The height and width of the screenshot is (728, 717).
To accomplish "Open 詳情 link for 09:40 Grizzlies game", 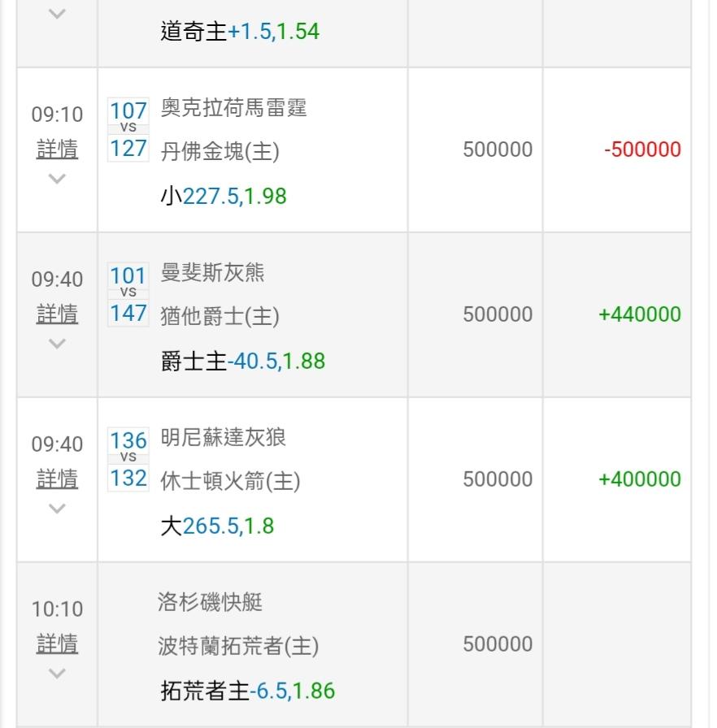I will click(x=57, y=314).
